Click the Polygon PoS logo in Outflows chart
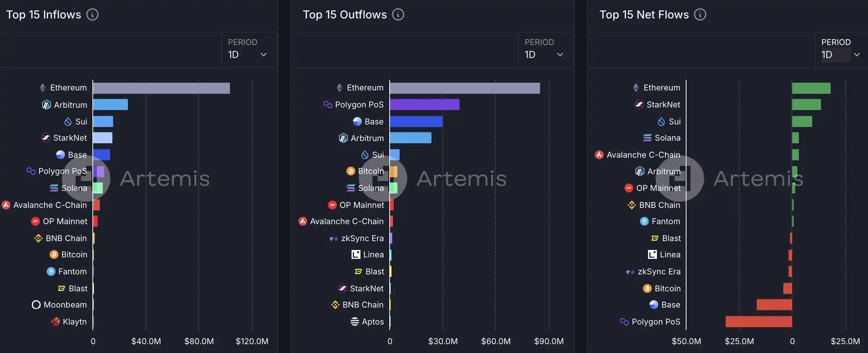The height and width of the screenshot is (353, 868). click(328, 104)
